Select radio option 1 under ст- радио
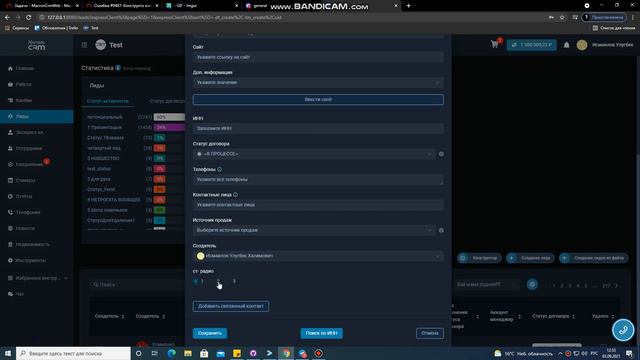 point(196,281)
